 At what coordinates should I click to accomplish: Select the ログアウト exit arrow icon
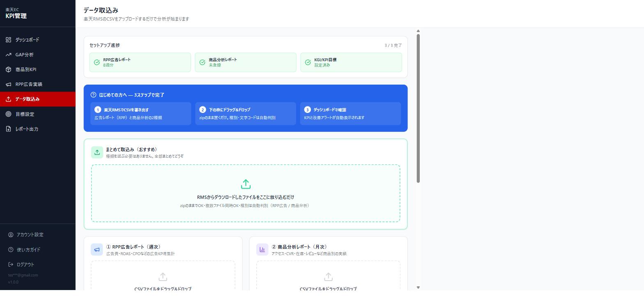[11, 265]
